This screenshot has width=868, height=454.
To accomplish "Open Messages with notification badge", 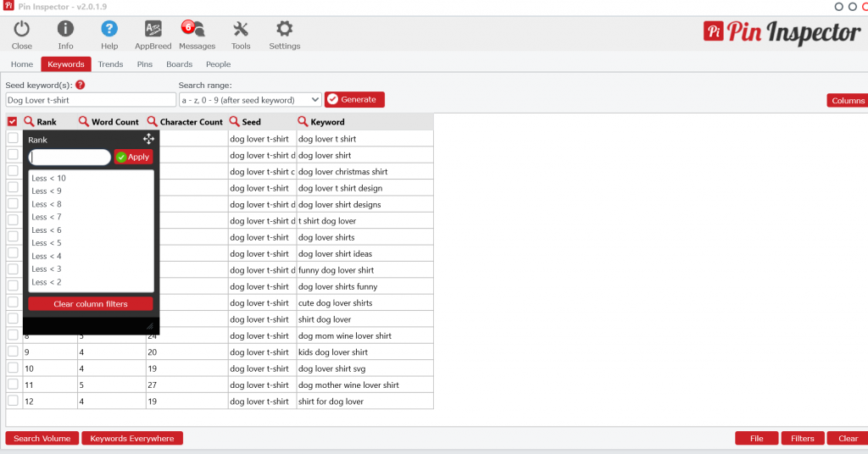I will [196, 30].
